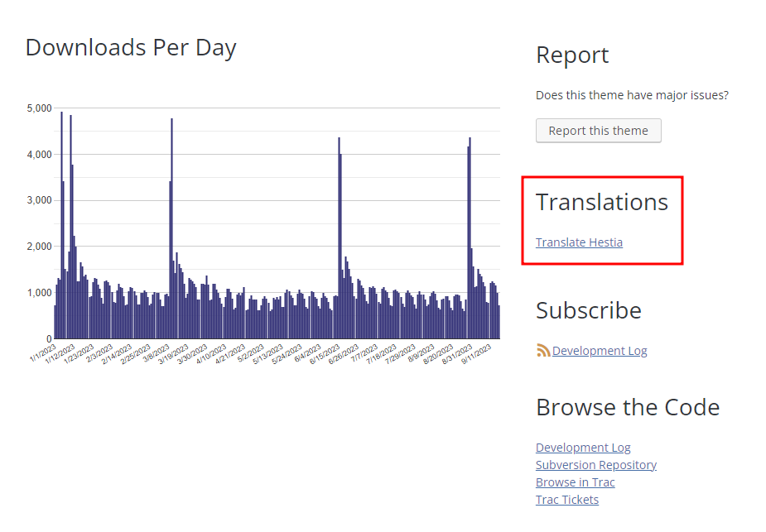This screenshot has width=766, height=532.
Task: Open the Subversion Repository link
Action: 595,464
